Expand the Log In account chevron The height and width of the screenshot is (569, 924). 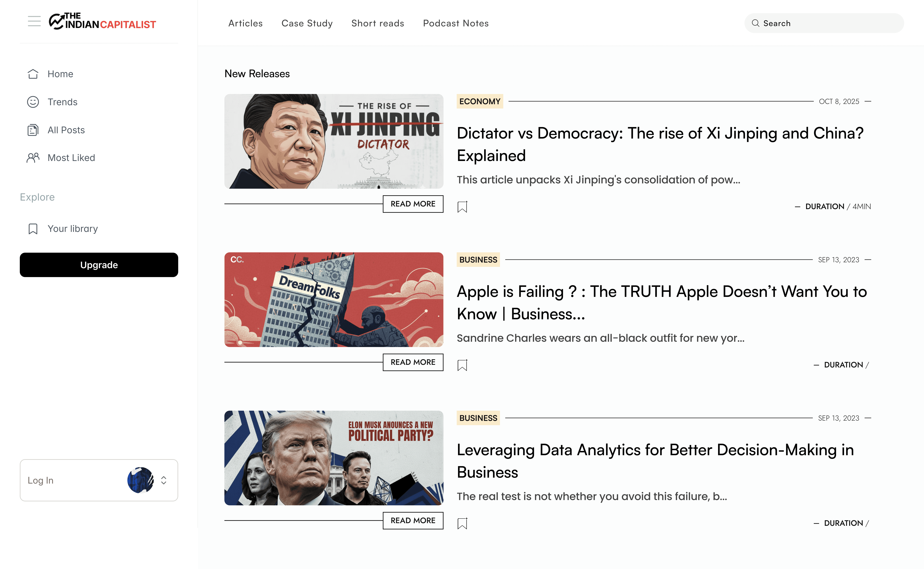164,480
